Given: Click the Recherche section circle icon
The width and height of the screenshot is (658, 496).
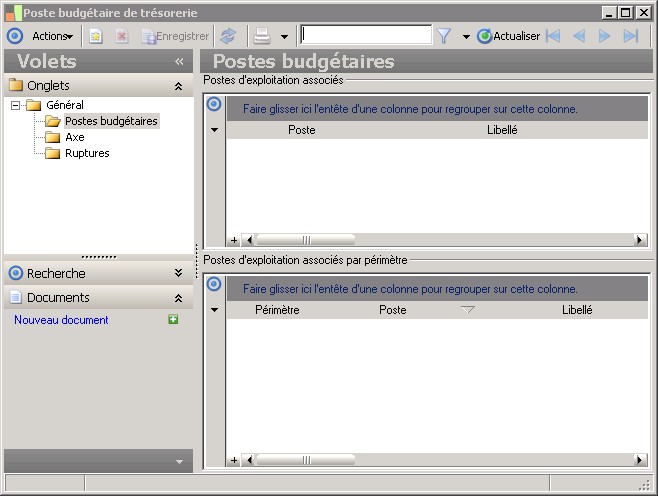Looking at the screenshot, I should 16,273.
